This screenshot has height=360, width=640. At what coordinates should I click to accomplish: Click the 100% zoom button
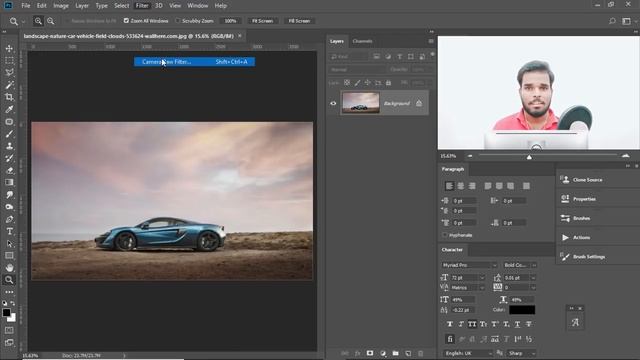[230, 21]
